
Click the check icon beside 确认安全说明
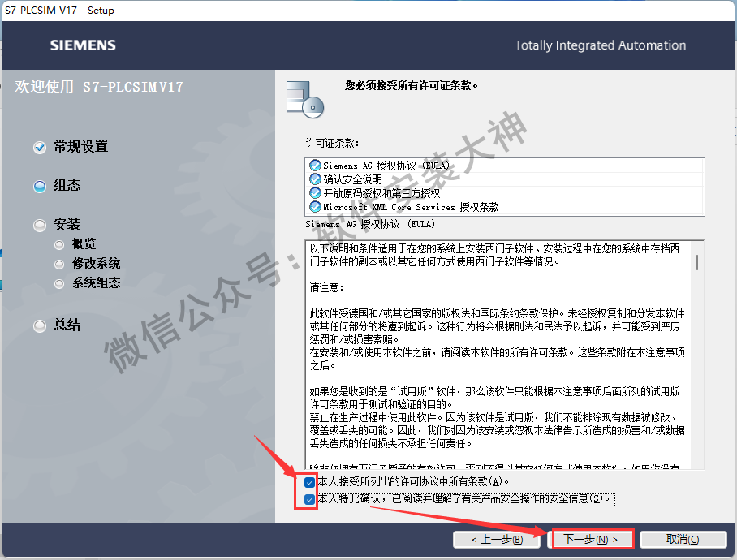tap(315, 179)
